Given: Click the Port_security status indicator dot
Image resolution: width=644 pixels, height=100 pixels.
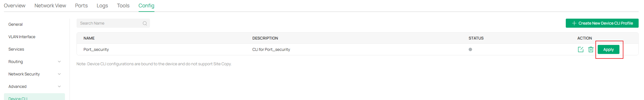Looking at the screenshot, I should click(470, 50).
